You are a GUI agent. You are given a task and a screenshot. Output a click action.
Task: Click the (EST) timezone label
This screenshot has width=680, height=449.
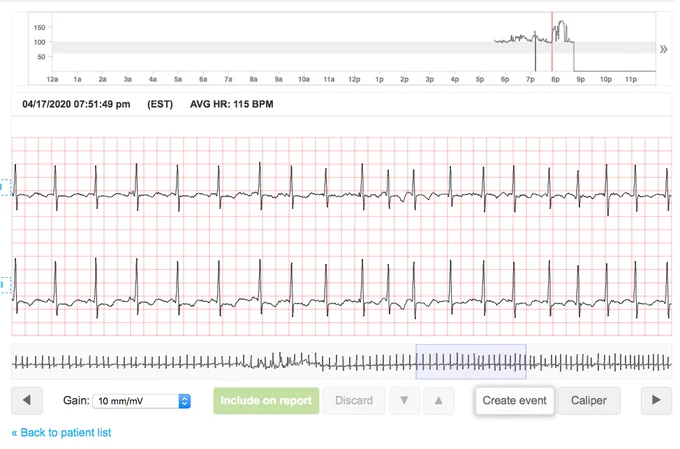[160, 104]
